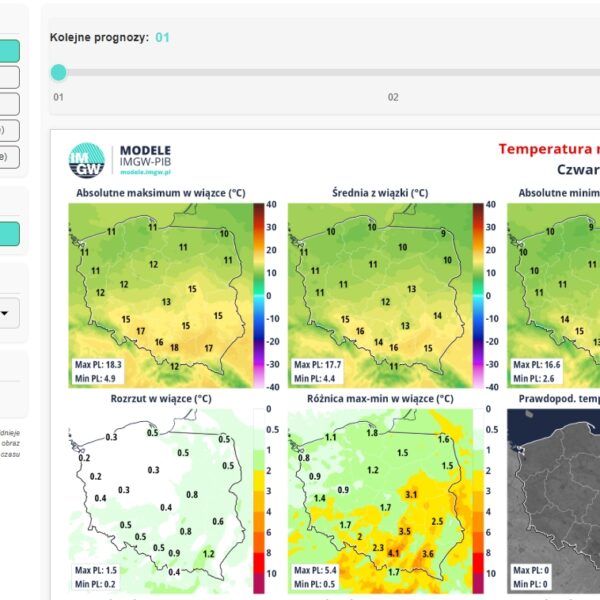Click the teal selected button heading the sidebar list

click(10, 51)
